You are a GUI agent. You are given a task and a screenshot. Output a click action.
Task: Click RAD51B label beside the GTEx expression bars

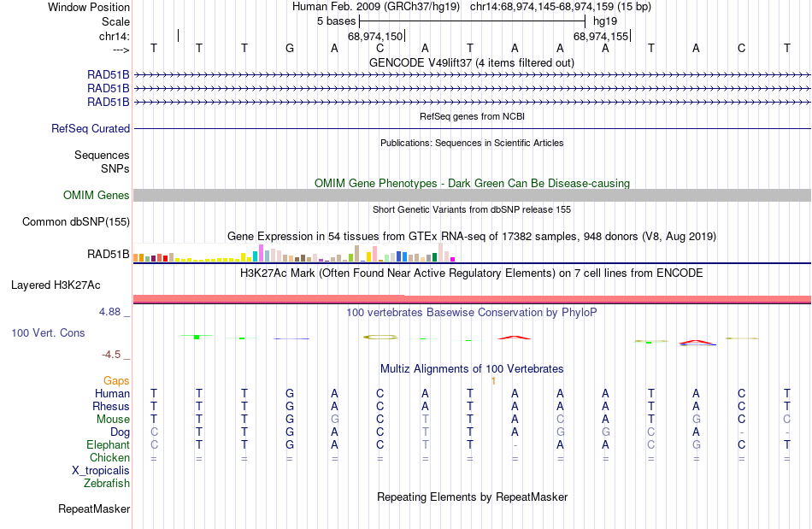point(109,254)
